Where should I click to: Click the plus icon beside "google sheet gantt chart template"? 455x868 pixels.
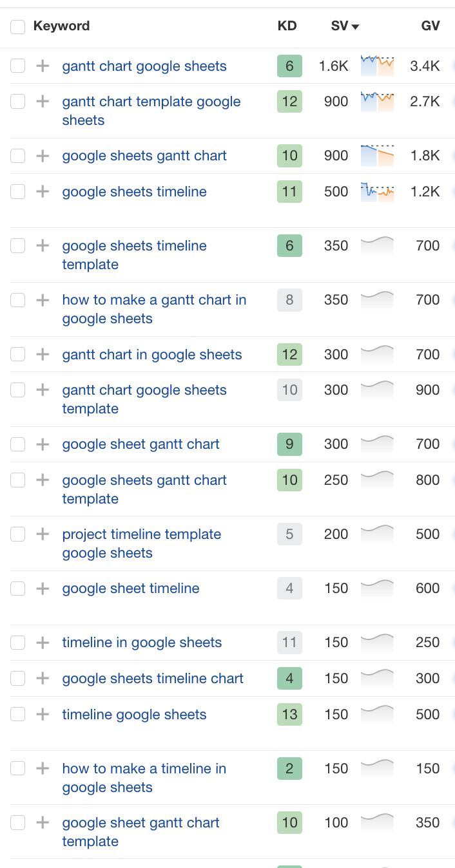click(43, 822)
